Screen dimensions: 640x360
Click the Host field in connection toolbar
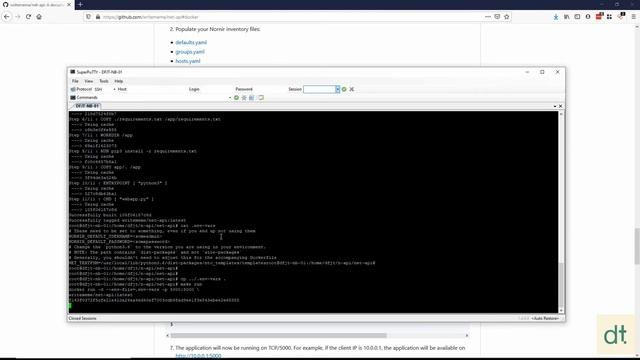pyautogui.click(x=157, y=89)
